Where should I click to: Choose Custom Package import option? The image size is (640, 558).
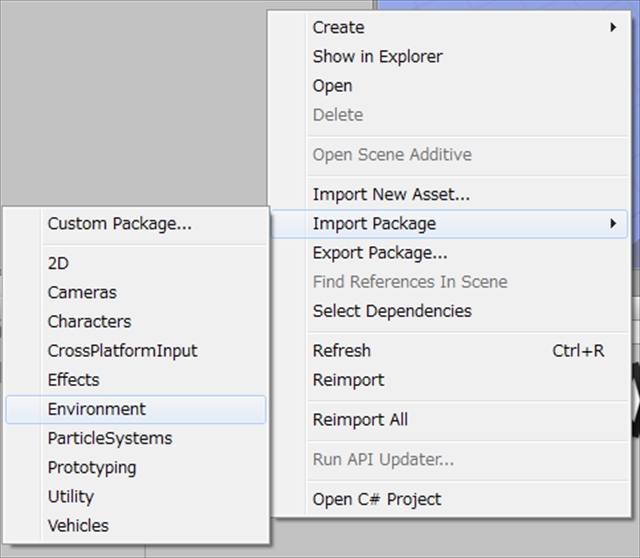119,224
